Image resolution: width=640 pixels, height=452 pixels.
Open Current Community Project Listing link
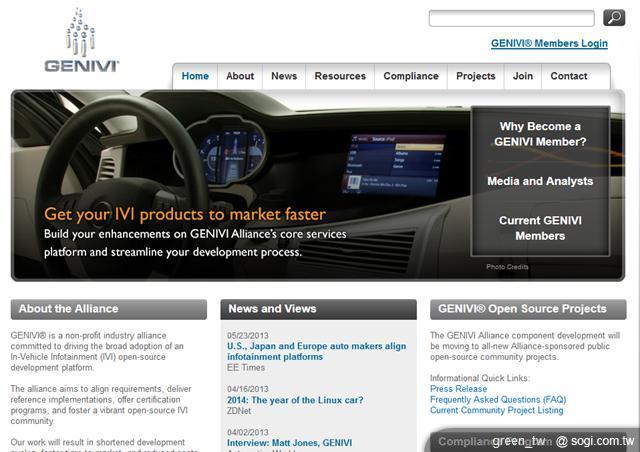click(496, 410)
